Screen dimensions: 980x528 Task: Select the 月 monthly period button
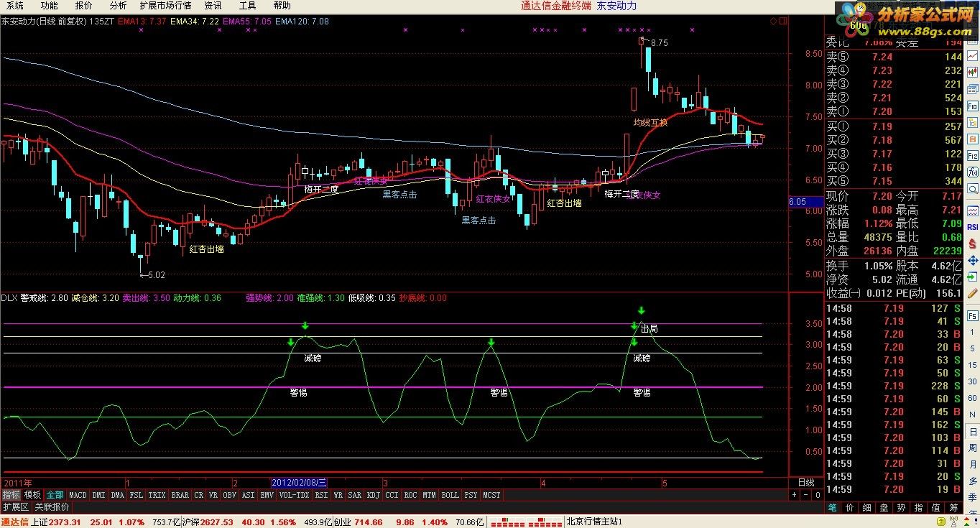click(x=973, y=464)
